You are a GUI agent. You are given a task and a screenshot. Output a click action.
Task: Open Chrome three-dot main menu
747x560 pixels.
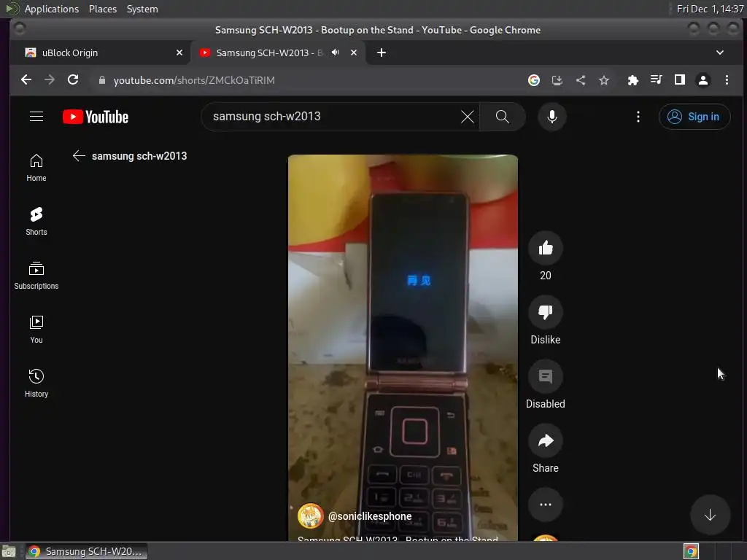727,80
